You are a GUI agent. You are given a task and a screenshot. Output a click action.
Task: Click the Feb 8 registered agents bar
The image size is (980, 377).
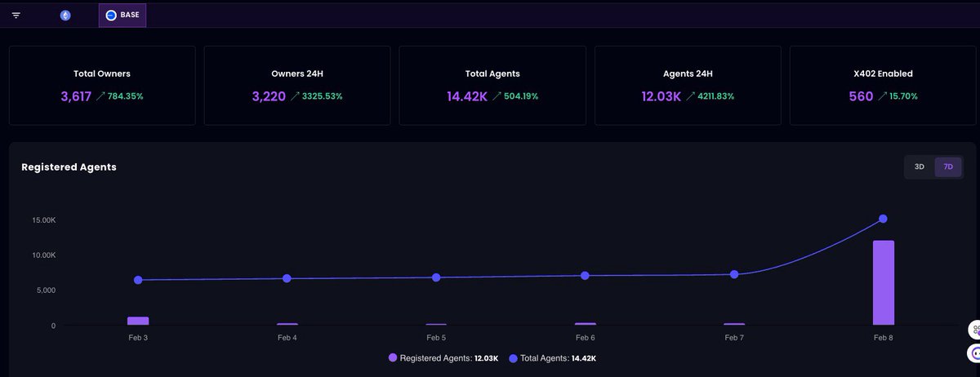point(883,283)
